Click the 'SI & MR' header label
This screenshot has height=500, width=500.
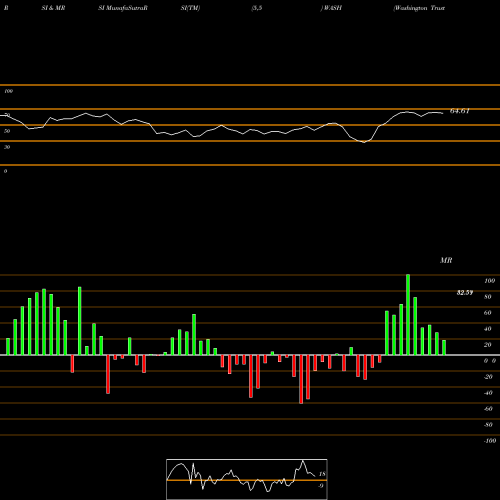click(53, 8)
